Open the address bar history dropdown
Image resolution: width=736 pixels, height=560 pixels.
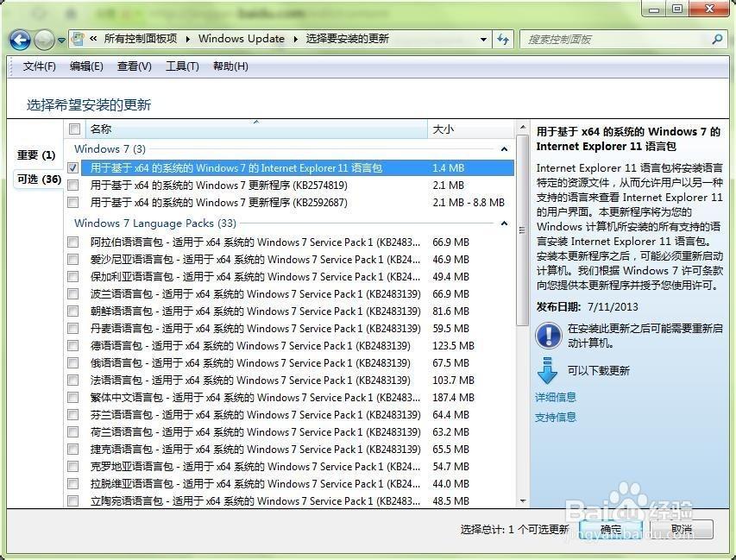(483, 40)
